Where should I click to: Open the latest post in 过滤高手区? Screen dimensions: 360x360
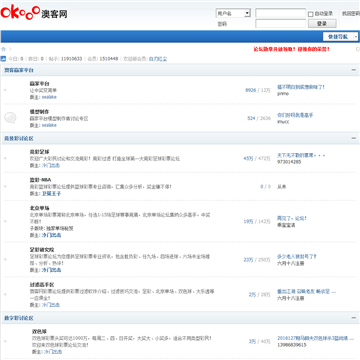pos(306,292)
